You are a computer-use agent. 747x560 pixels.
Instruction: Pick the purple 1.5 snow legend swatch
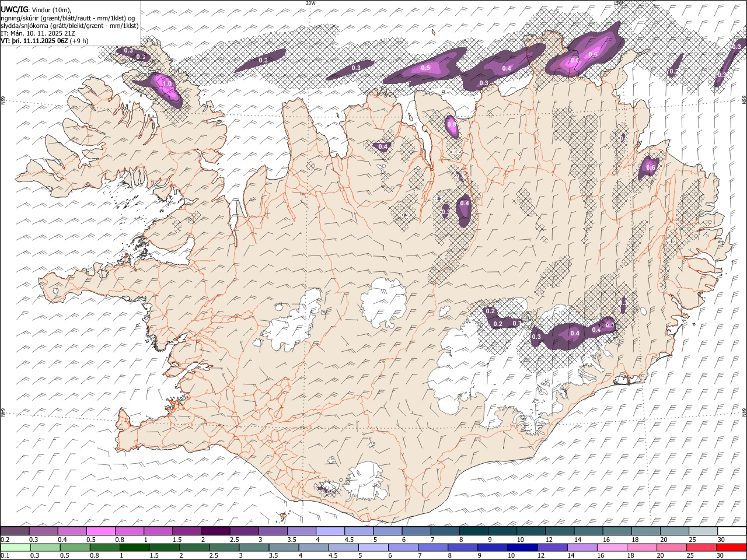187,531
